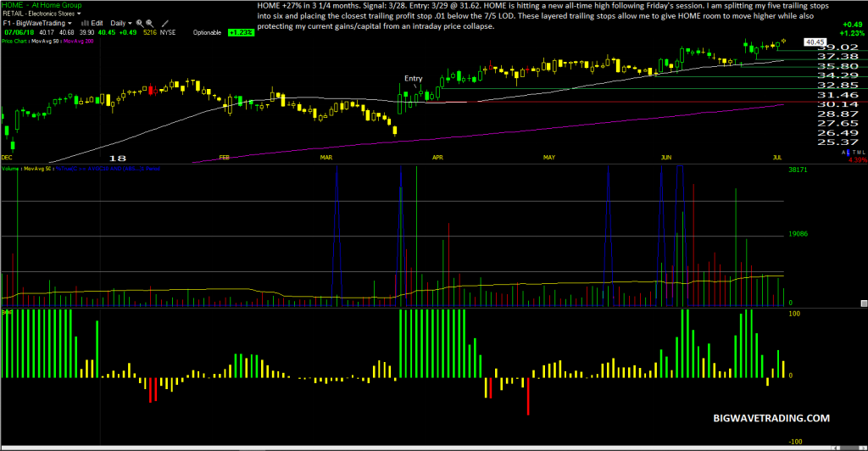Click the Edit chart bars icon
The width and height of the screenshot is (868, 451).
(x=85, y=23)
